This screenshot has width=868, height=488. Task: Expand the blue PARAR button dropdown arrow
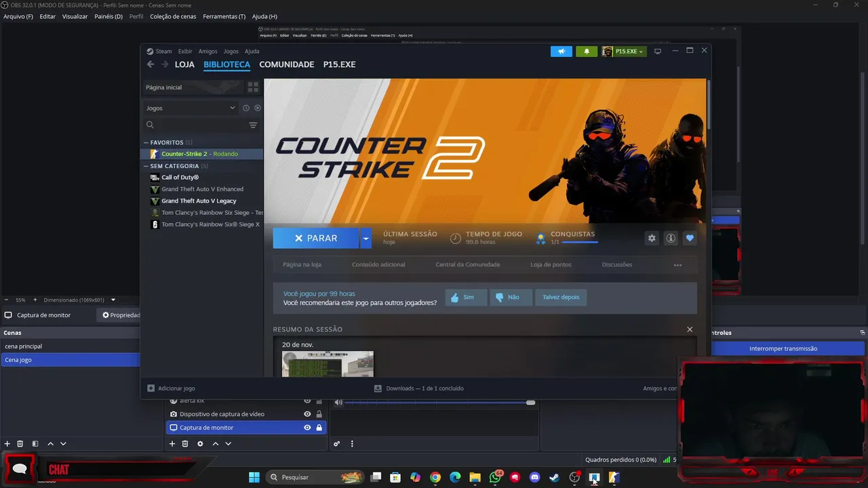pos(366,239)
